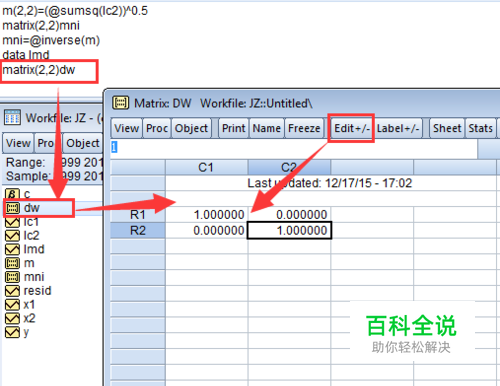This screenshot has height=386, width=500.
Task: Click the Workfile JZ window icon
Action: coord(12,118)
